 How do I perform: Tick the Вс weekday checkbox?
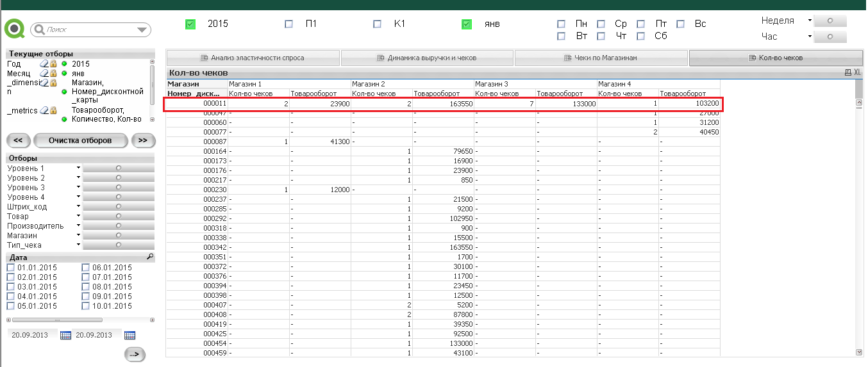[681, 24]
